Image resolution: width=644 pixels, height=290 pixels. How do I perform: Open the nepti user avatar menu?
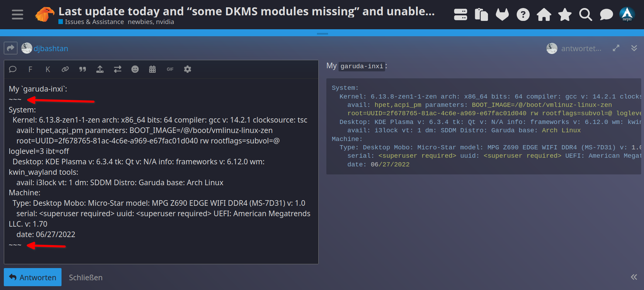(x=627, y=15)
